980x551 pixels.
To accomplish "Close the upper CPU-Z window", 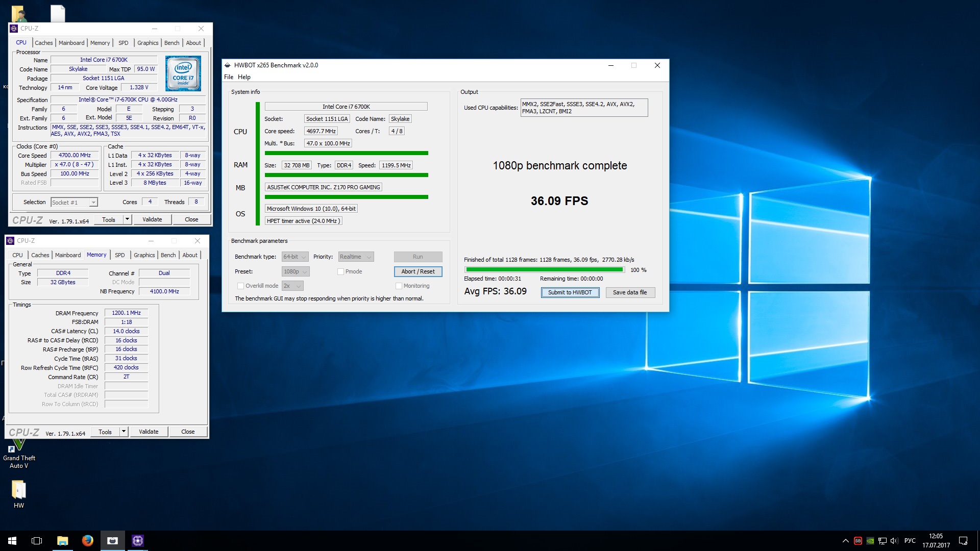I will click(201, 29).
